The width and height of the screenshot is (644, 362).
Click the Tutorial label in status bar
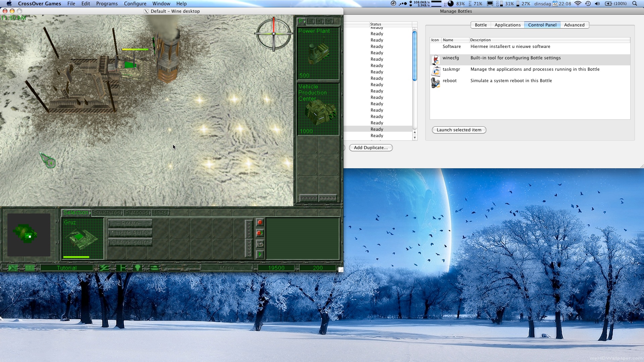67,268
